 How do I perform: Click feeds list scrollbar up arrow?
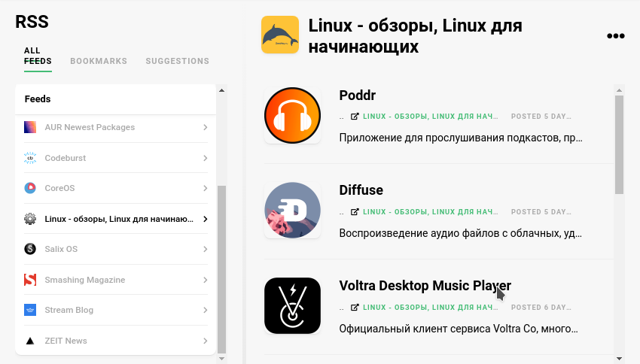221,90
